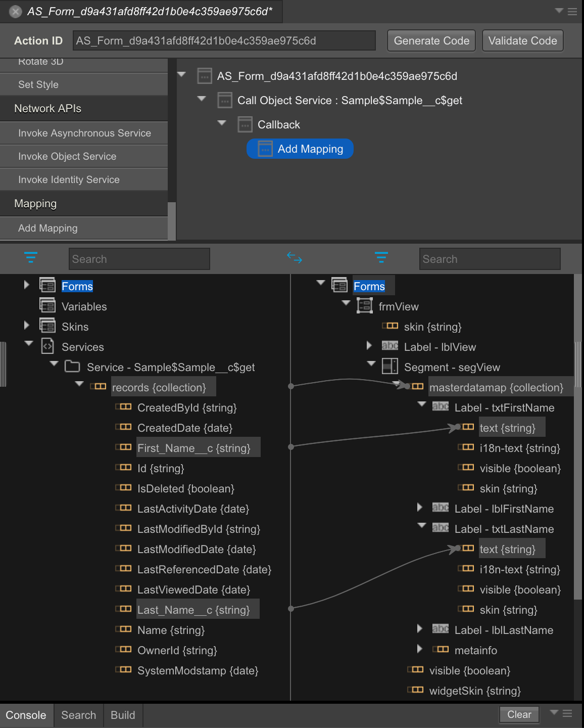Expand Label - lblFirstName node
The height and width of the screenshot is (728, 584).
pyautogui.click(x=420, y=508)
